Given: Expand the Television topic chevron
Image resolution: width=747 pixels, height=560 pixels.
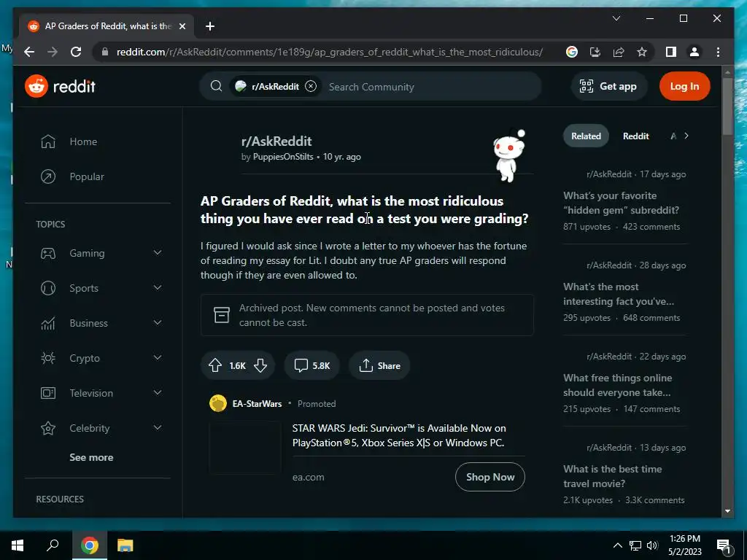Looking at the screenshot, I should pos(158,393).
